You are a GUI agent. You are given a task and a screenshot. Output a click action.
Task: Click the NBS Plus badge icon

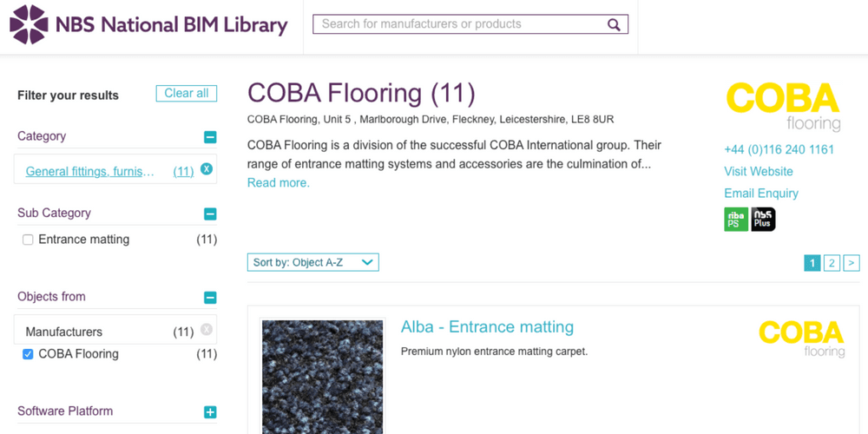coord(763,219)
